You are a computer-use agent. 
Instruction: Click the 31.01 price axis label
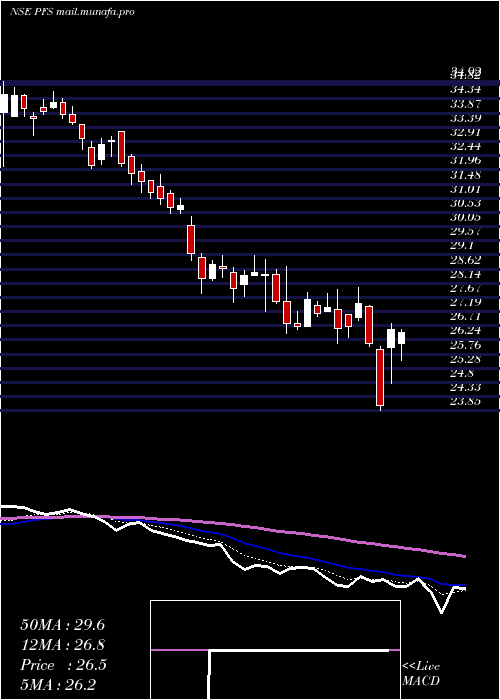[x=465, y=189]
